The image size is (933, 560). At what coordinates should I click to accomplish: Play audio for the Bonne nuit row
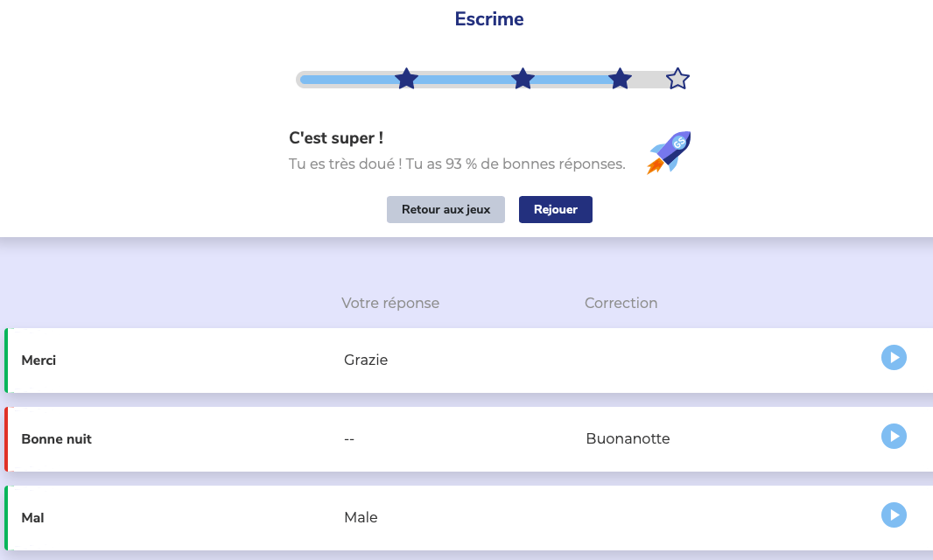894,437
